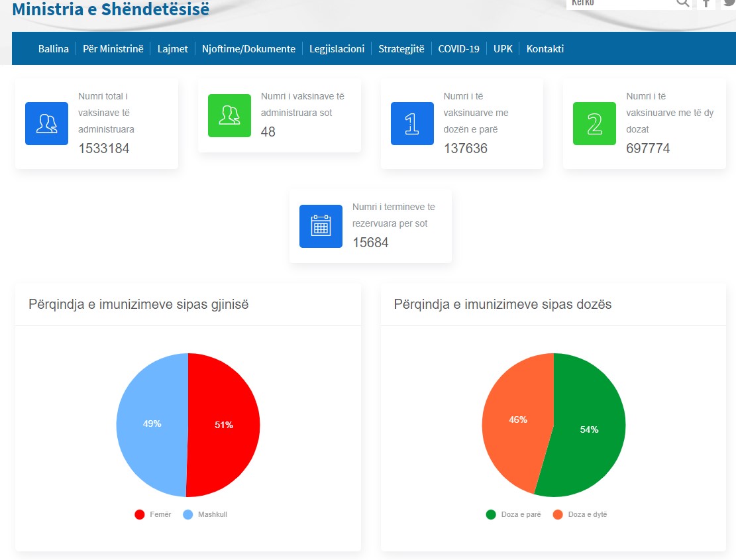Open the Twitter social icon
This screenshot has height=560, width=736.
729,3
